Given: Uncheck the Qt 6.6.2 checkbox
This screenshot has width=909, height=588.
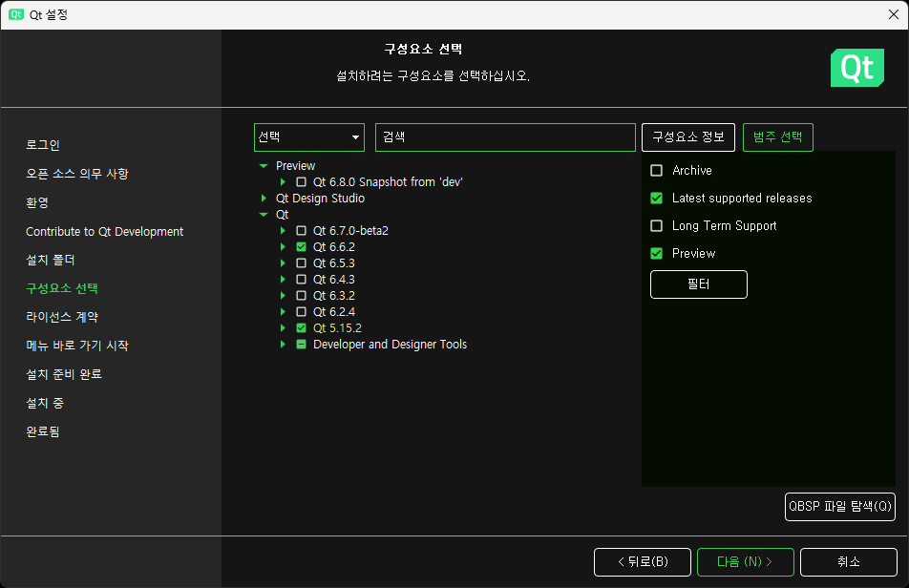Looking at the screenshot, I should [301, 247].
